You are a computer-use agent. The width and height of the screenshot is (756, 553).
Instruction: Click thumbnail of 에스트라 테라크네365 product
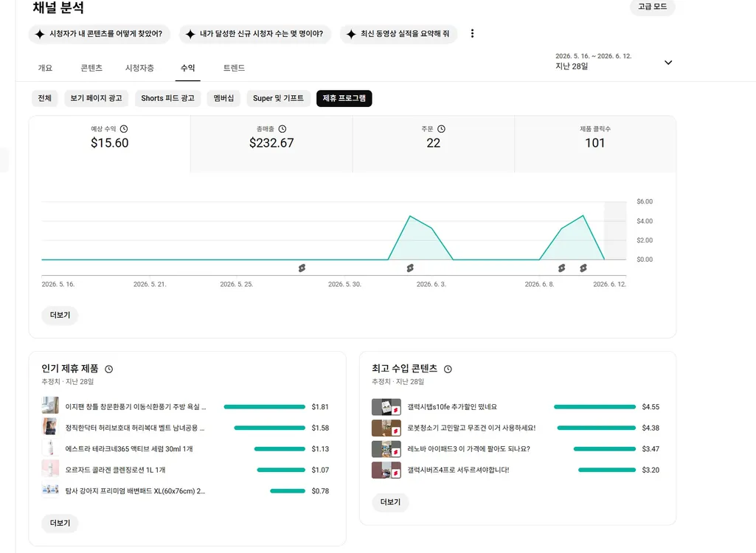tap(50, 448)
